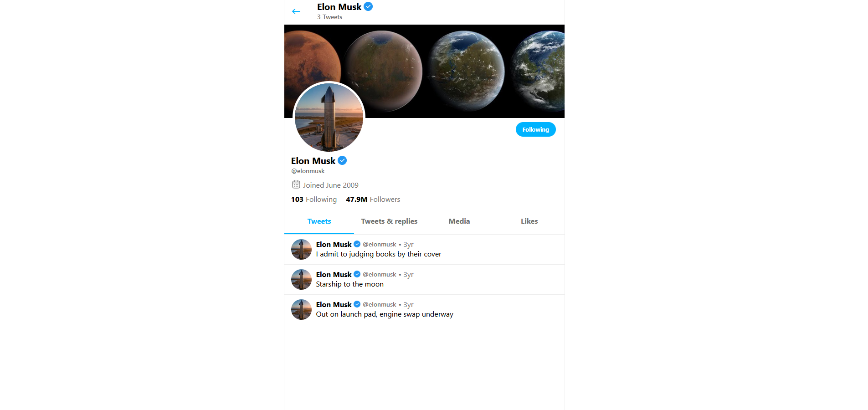This screenshot has width=868, height=410.
Task: Select the Tweets tab
Action: click(x=319, y=221)
